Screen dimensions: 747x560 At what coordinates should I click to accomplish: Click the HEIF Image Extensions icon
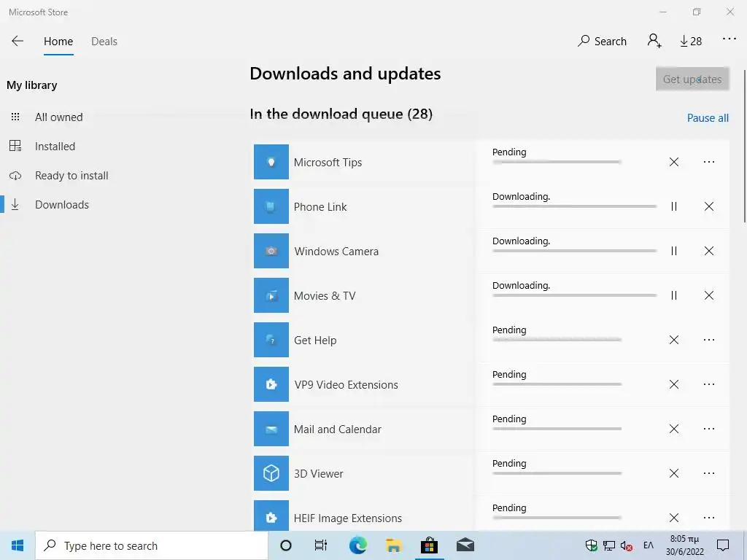pos(271,516)
